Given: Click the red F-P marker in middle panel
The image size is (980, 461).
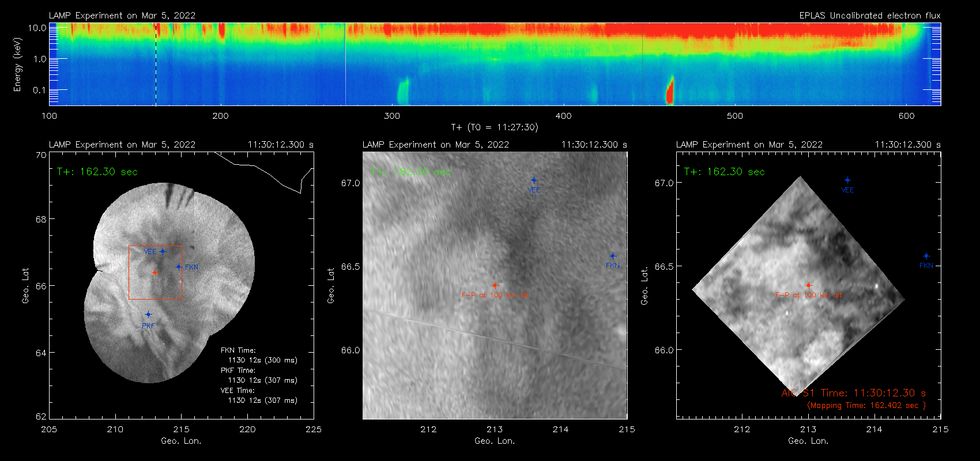Looking at the screenshot, I should coord(495,285).
